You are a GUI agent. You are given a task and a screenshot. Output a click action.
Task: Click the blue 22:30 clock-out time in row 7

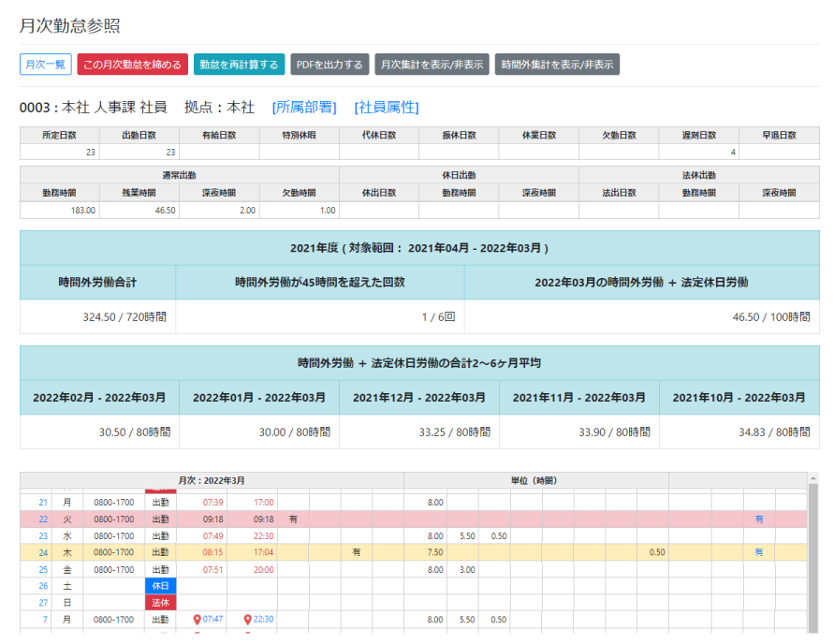point(263,620)
